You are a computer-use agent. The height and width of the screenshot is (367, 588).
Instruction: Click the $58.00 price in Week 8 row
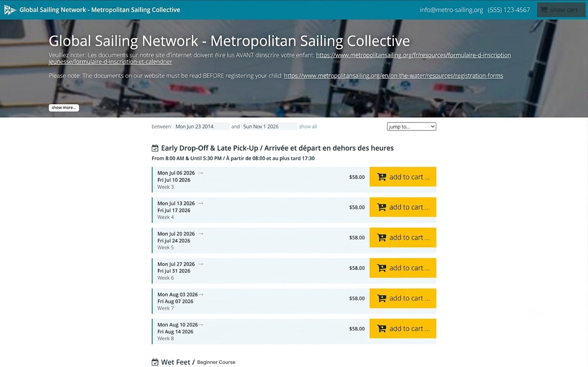click(x=357, y=329)
